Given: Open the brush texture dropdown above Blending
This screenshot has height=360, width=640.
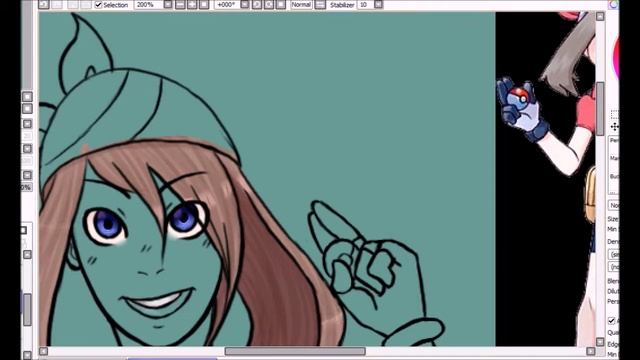Looking at the screenshot, I should point(614,267).
